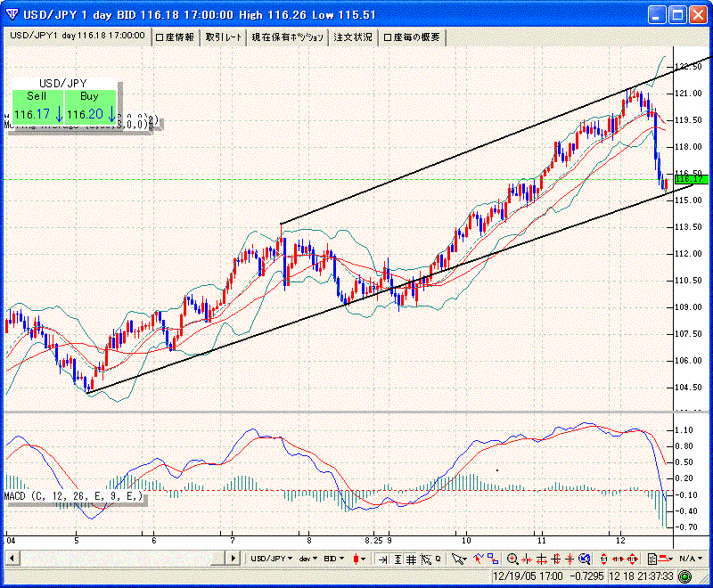Click the reset zoom globe icon

584,559
